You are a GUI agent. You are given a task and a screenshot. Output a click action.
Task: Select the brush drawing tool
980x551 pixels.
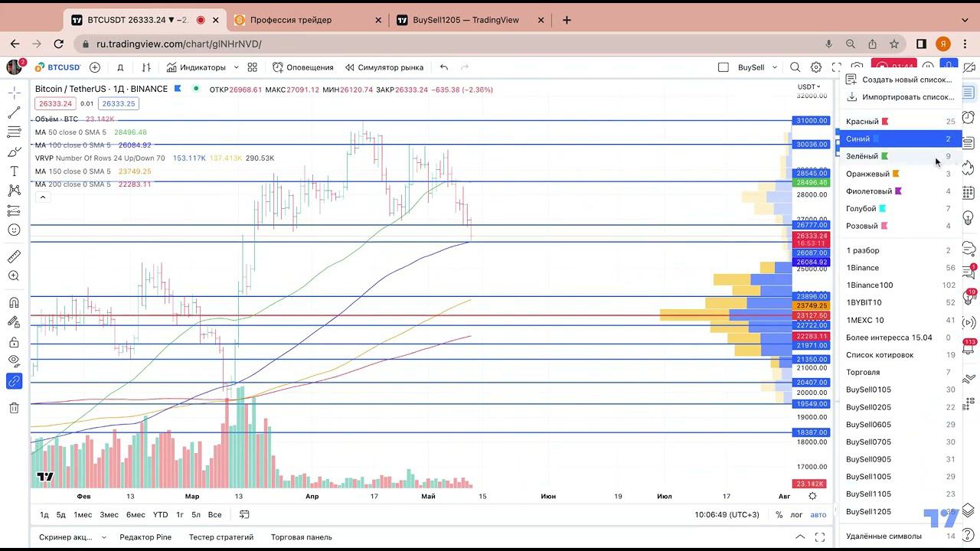click(x=14, y=152)
